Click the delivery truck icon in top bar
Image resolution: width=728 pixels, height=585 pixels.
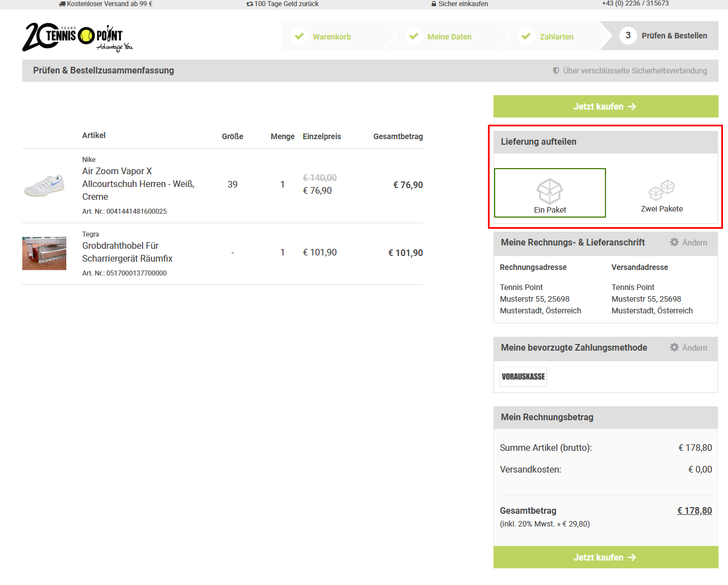(62, 4)
